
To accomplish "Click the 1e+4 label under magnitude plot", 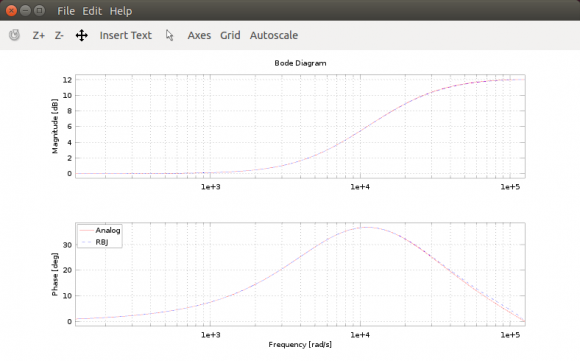I will (x=360, y=187).
